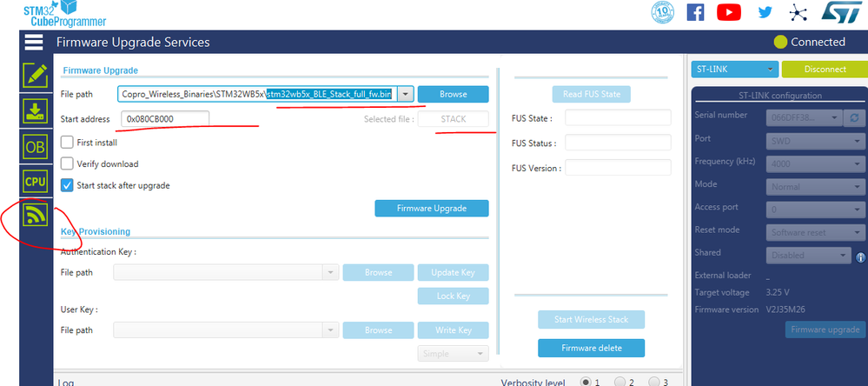Image resolution: width=868 pixels, height=386 pixels.
Task: Show info for Shared mode
Action: (x=860, y=257)
